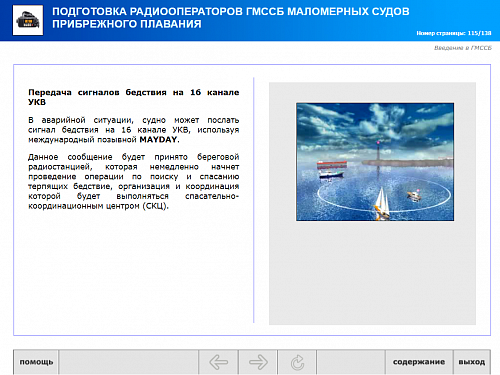Select the white sailboat in the illustration
This screenshot has height=375, width=500.
pos(382,204)
